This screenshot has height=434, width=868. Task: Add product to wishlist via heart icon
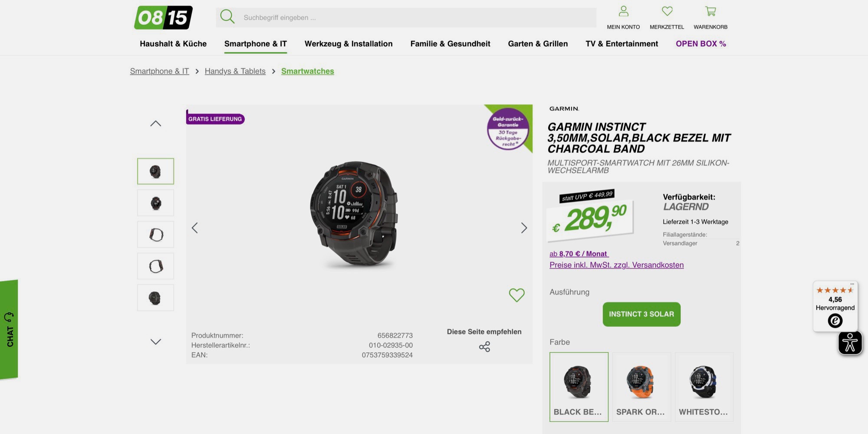coord(516,295)
